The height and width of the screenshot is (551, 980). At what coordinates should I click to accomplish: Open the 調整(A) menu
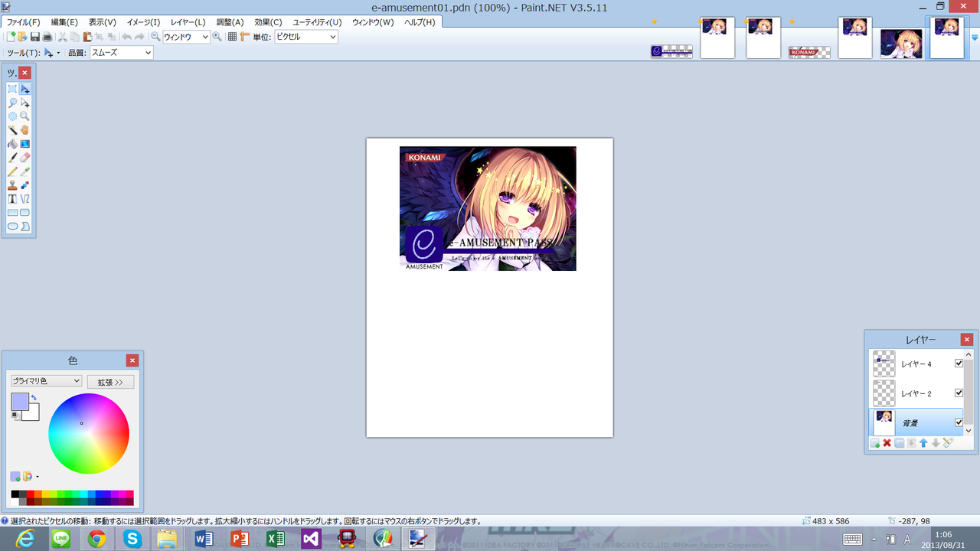[230, 22]
